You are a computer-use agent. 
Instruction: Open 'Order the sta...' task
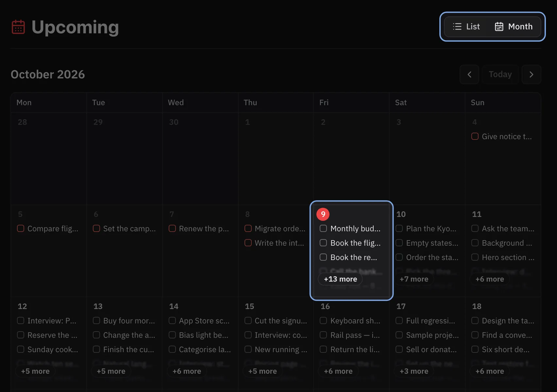tap(432, 257)
